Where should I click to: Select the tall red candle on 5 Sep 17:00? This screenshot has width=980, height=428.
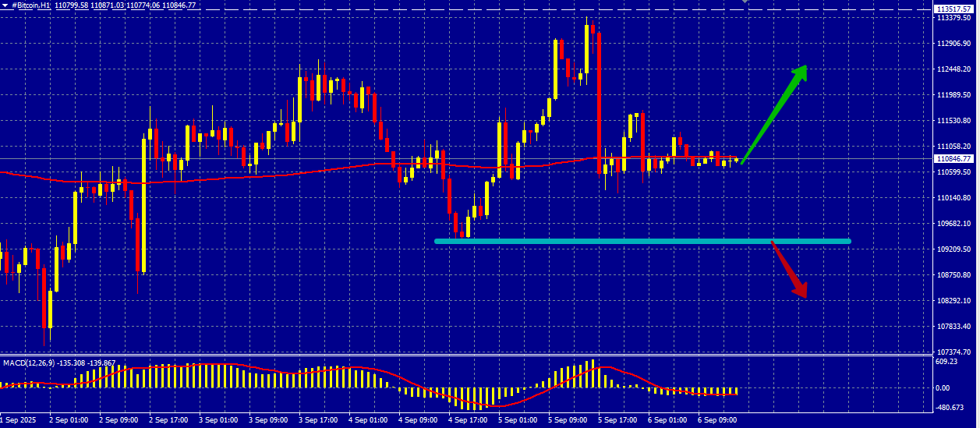[x=600, y=103]
